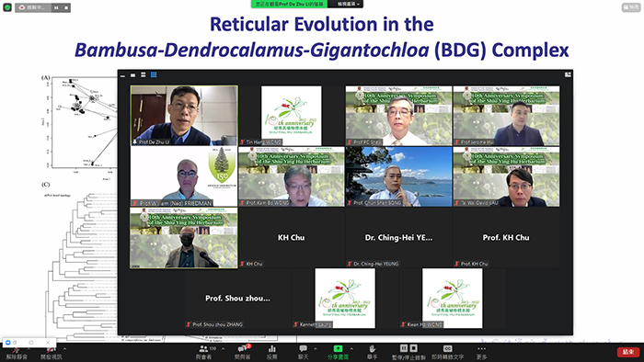
Task: Select blue gallery grid view icon
Action: 154,74
